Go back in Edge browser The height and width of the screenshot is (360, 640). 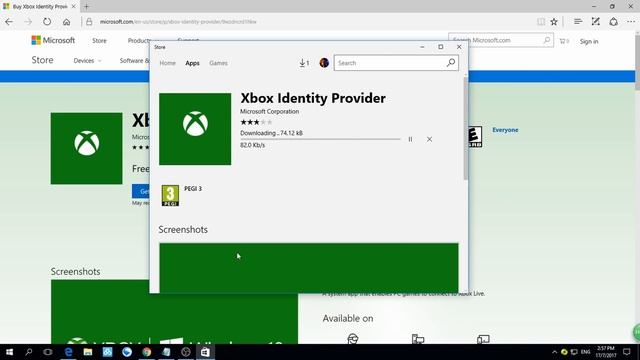coord(9,22)
